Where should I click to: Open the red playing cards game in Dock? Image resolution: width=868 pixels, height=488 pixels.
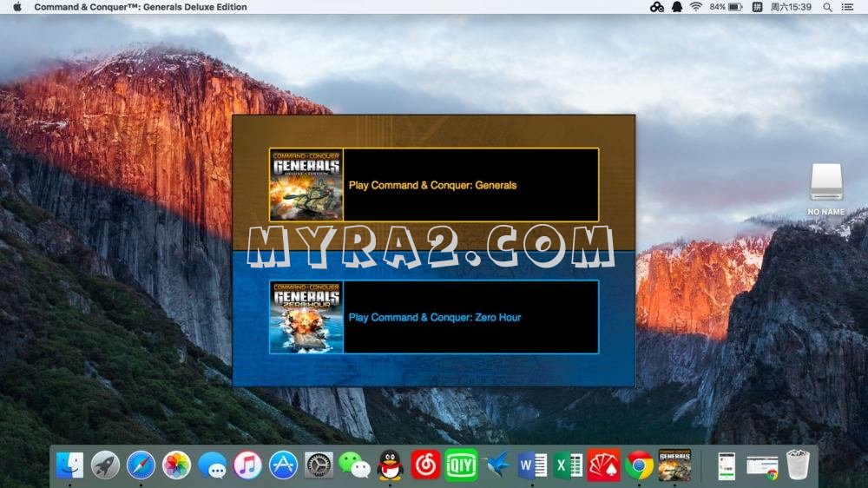(603, 465)
